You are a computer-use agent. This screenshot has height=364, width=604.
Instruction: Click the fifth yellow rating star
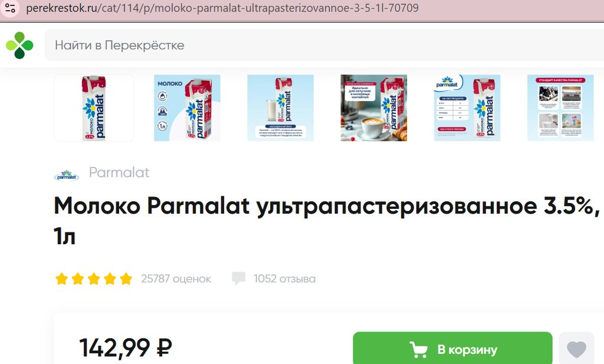coord(126,278)
